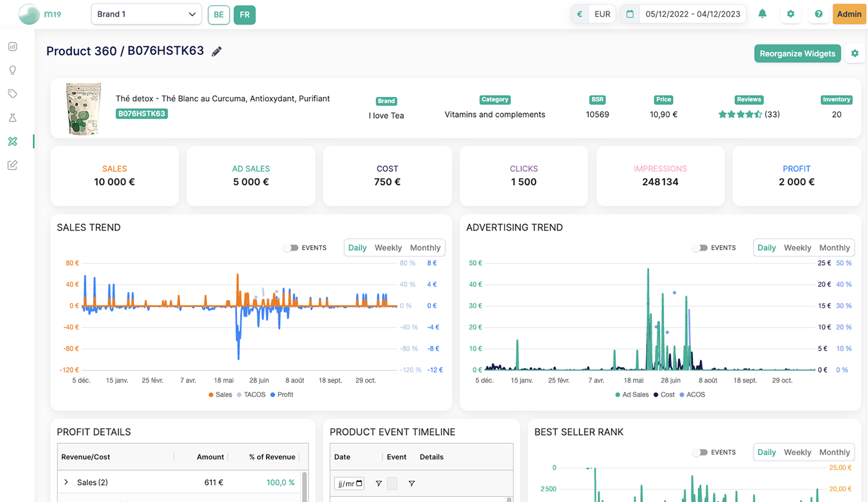The width and height of the screenshot is (868, 502).
Task: Toggle EVENTS switch in Advertising Trend
Action: pos(700,248)
